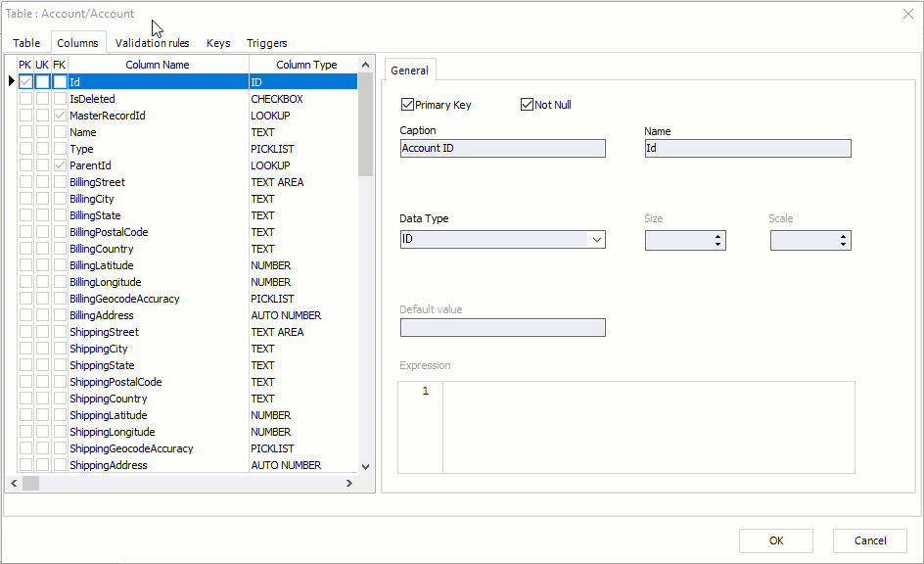This screenshot has width=924, height=564.
Task: Toggle FK checkbox for ParentId row
Action: [60, 165]
